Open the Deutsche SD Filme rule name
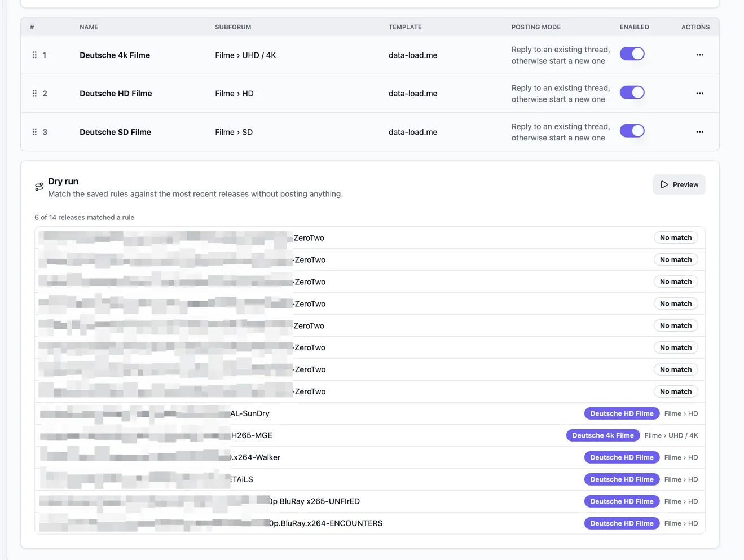This screenshot has height=560, width=744. pos(115,132)
